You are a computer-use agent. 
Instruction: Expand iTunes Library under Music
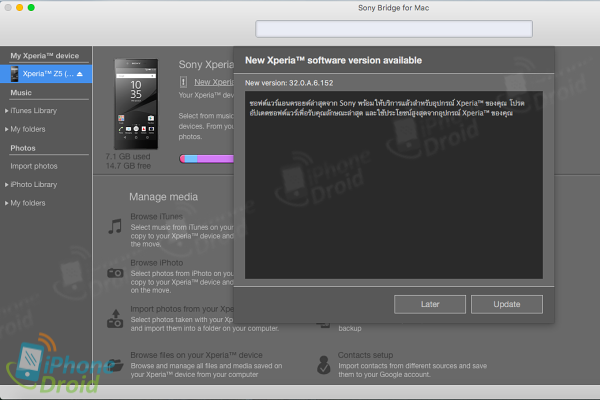tap(7, 111)
